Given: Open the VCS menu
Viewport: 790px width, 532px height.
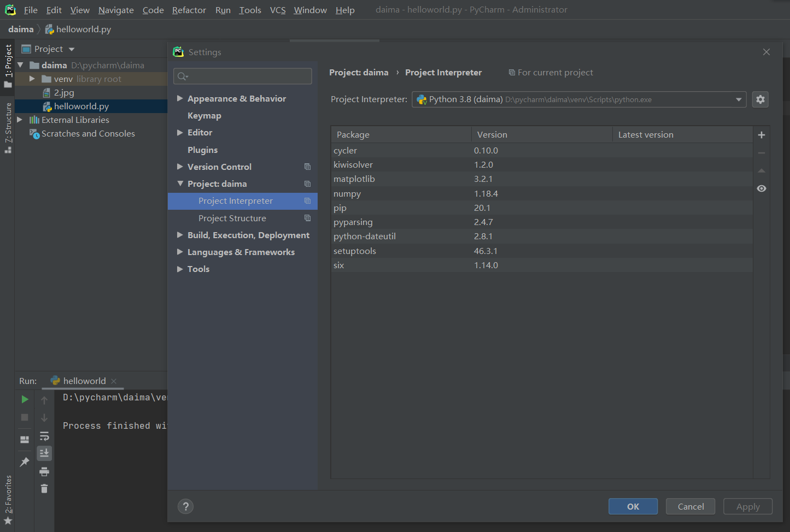Looking at the screenshot, I should coord(278,10).
